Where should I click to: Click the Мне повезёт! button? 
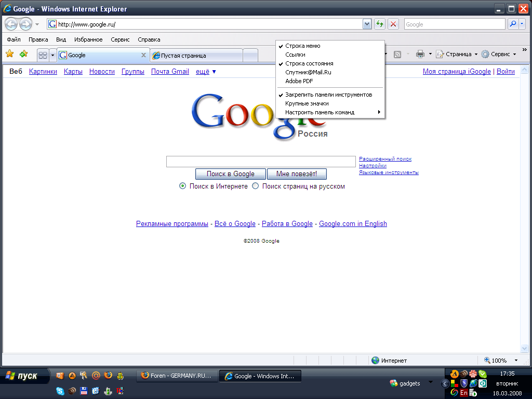297,174
